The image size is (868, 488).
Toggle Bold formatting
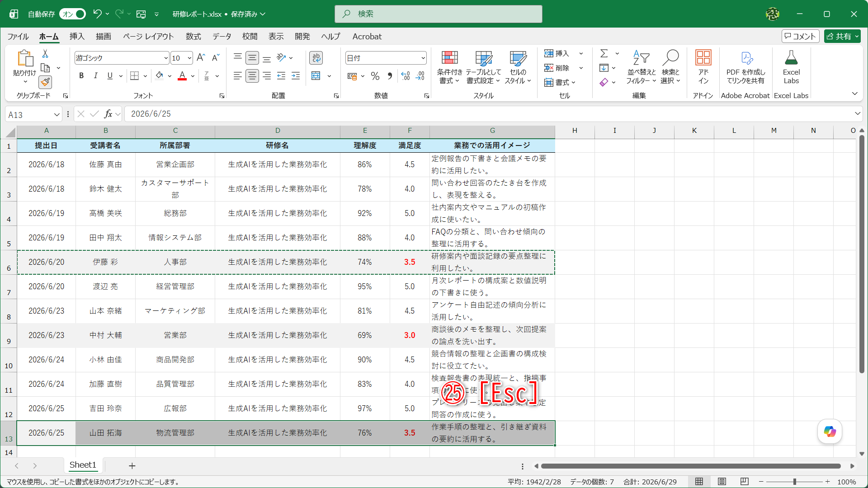pyautogui.click(x=81, y=75)
